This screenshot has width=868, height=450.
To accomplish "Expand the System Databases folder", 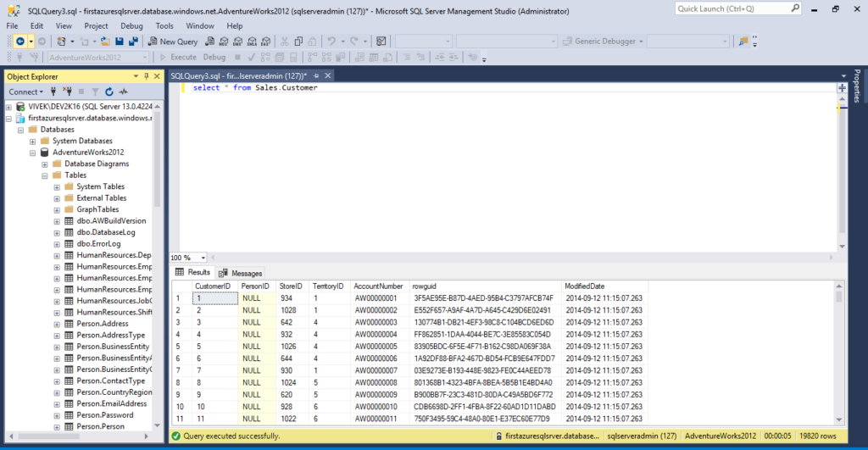I will point(33,142).
